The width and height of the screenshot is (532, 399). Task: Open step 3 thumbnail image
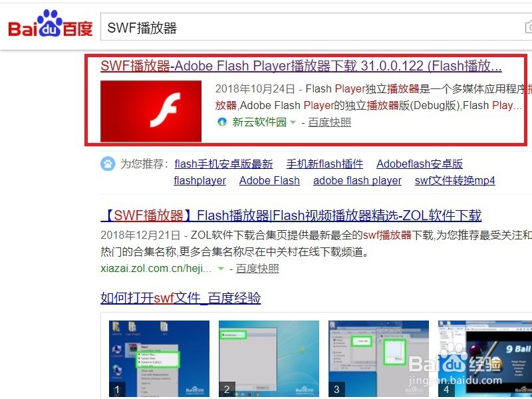click(x=378, y=358)
